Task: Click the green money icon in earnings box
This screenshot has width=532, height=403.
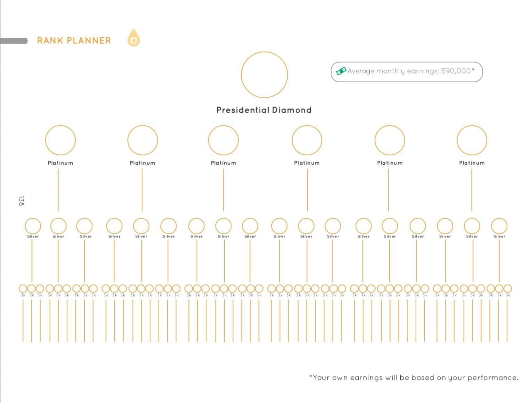Action: pyautogui.click(x=341, y=71)
